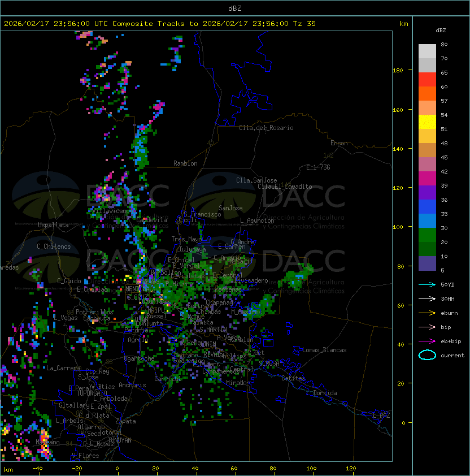Click the L_PAZ label at right edge
The image size is (470, 476).
(x=381, y=416)
